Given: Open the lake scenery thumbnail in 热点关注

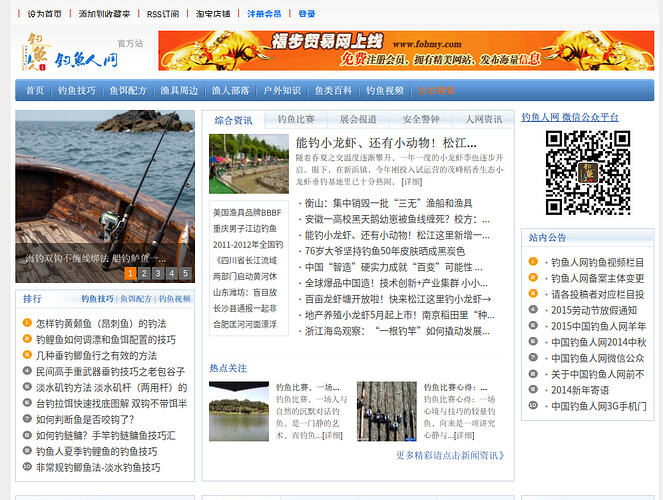Looking at the screenshot, I should click(239, 411).
